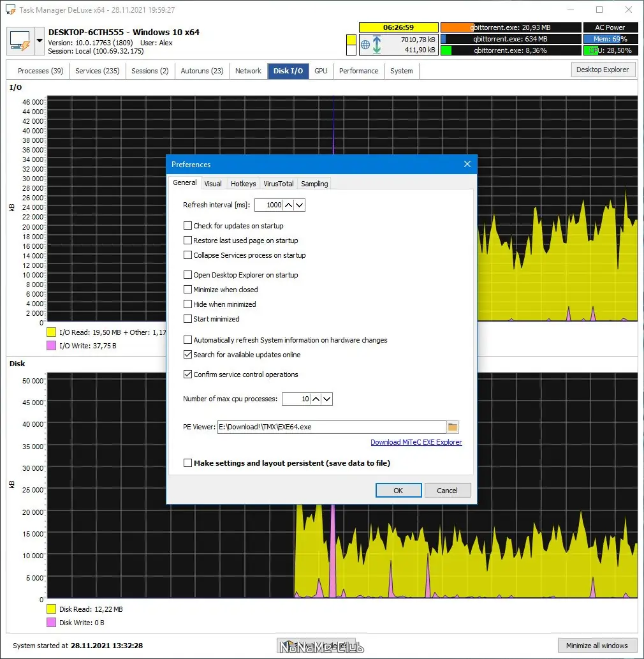Click qbittorrent.exe 8,36% CPU bar
This screenshot has height=659, width=644.
[x=511, y=50]
